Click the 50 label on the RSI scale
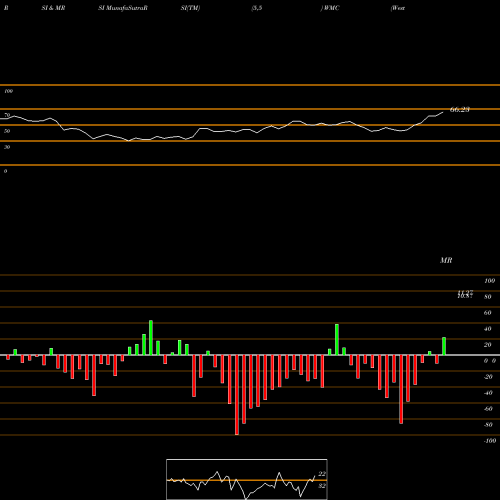500x500 pixels. (x=7, y=131)
